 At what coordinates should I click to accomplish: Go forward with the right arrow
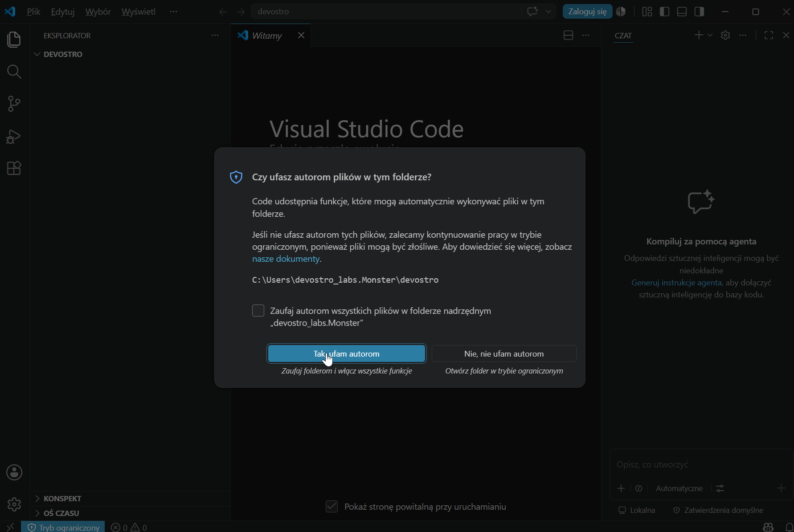(x=241, y=12)
